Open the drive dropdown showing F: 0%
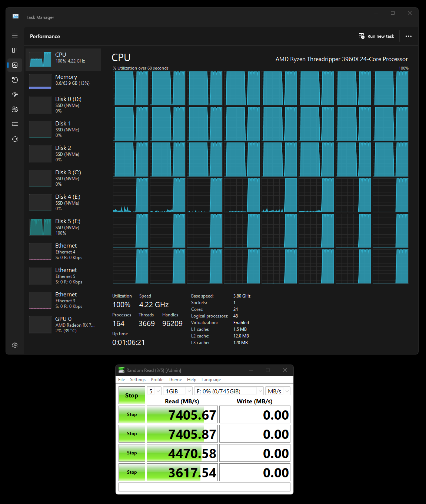 [229, 391]
